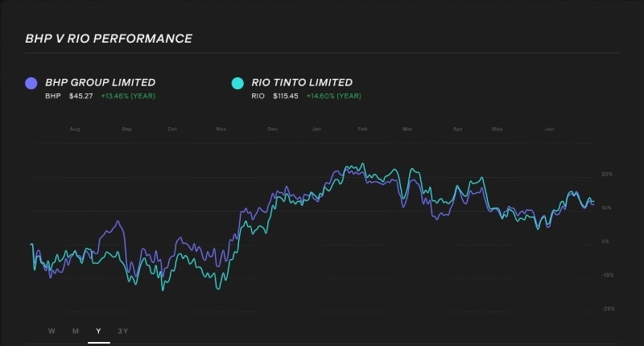
Task: Click the purple BHP legend circle
Action: pyautogui.click(x=31, y=83)
